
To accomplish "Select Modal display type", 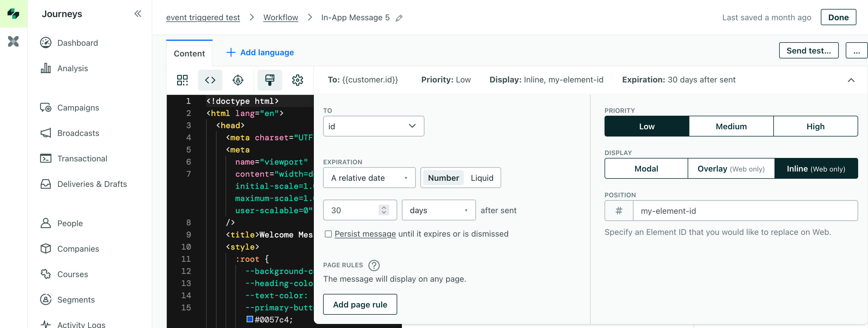I will pos(646,168).
